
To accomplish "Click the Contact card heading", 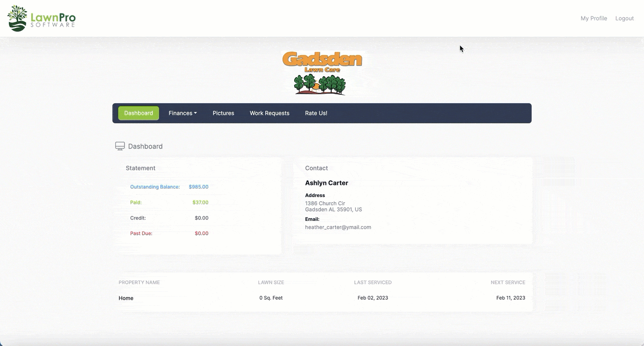I will pyautogui.click(x=317, y=168).
